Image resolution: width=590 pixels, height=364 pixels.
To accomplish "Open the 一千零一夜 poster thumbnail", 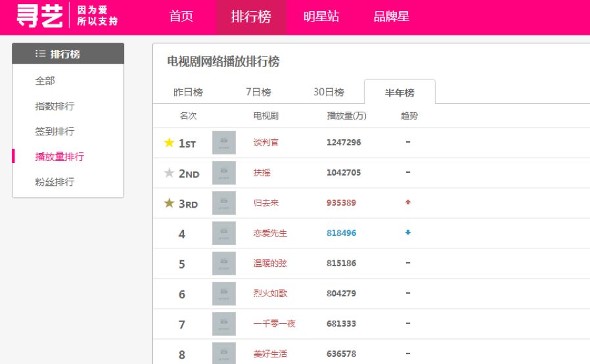I will tap(224, 323).
